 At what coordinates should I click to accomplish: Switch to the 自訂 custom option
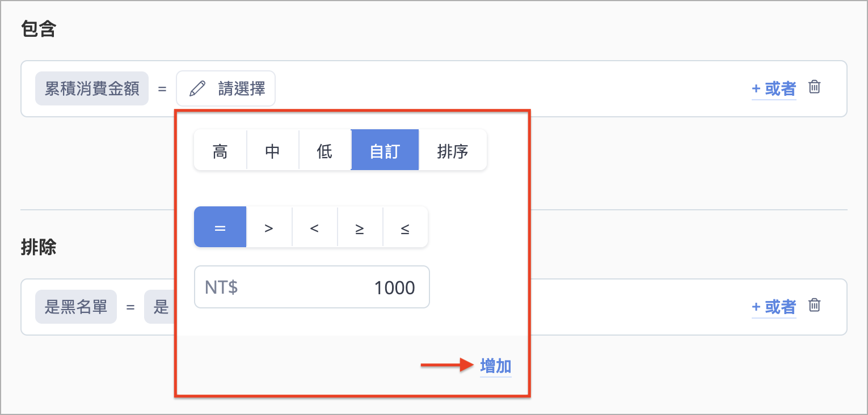coord(385,150)
